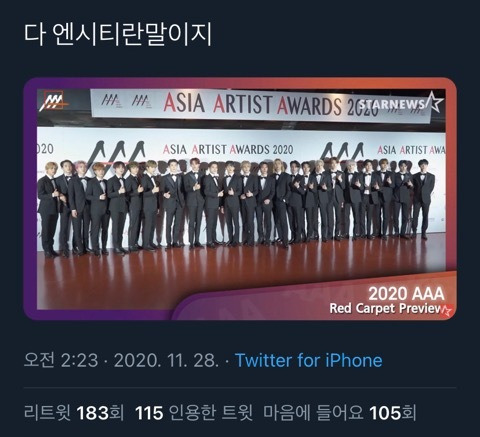Click the hanging ASIA ARTIST AWARDS banner

point(260,105)
